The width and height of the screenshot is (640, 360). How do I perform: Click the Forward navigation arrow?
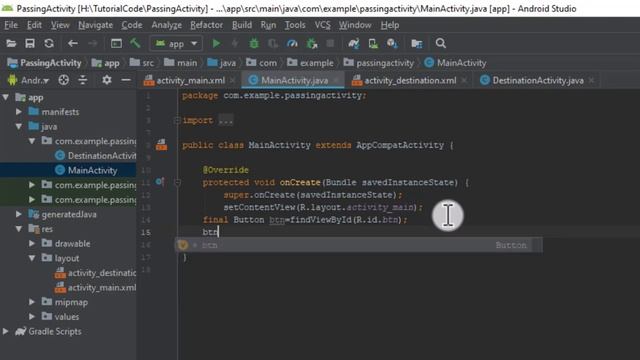[93, 43]
